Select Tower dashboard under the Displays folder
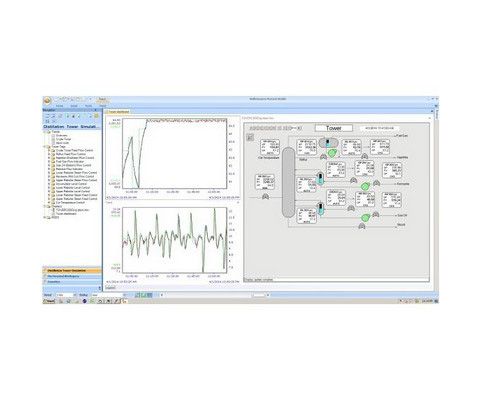480x396 pixels. [x=66, y=214]
